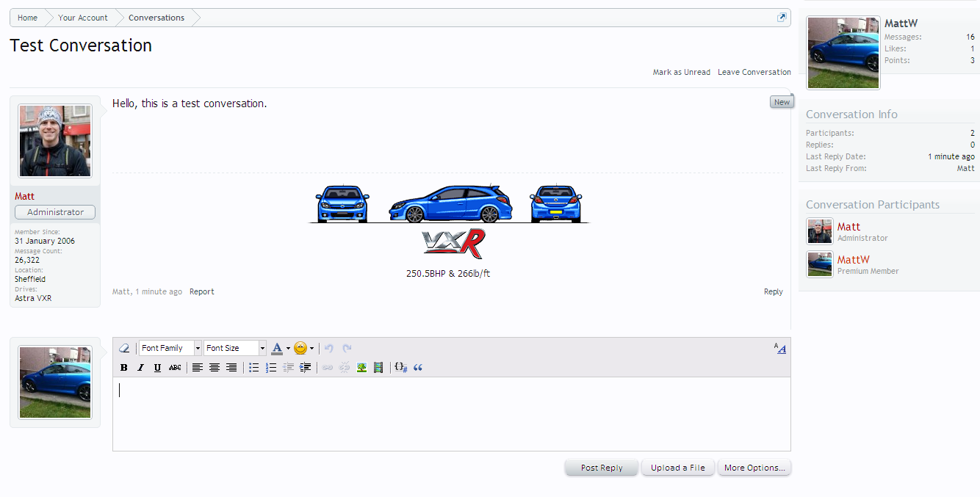Click the Upload a File button
The height and width of the screenshot is (497, 980).
(678, 468)
